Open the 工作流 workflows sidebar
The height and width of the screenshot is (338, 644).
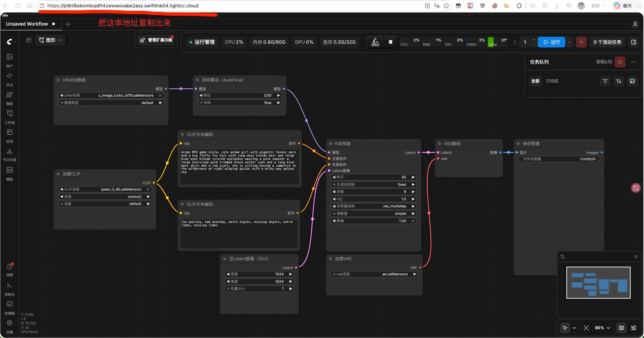coord(9,117)
